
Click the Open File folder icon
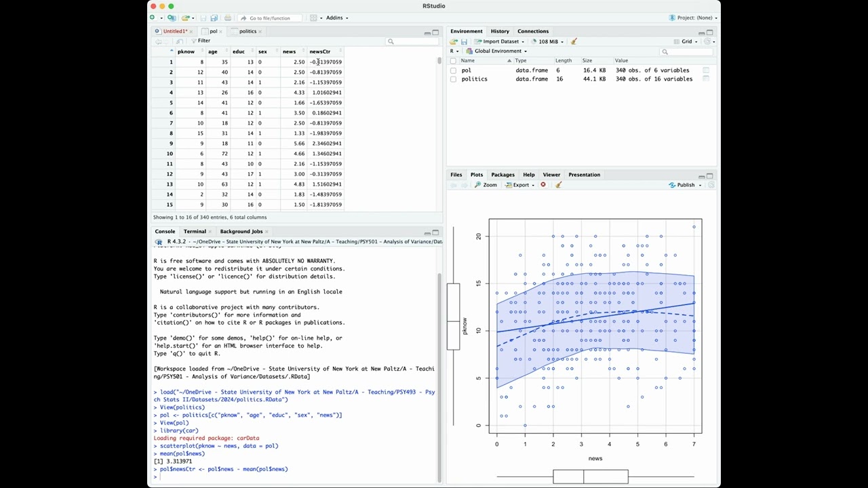(185, 18)
